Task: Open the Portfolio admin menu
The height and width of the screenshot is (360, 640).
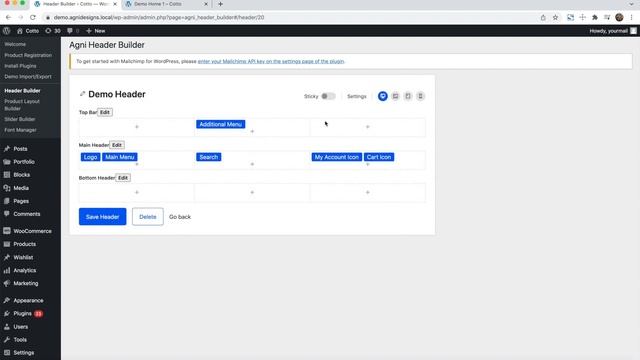Action: [x=24, y=162]
